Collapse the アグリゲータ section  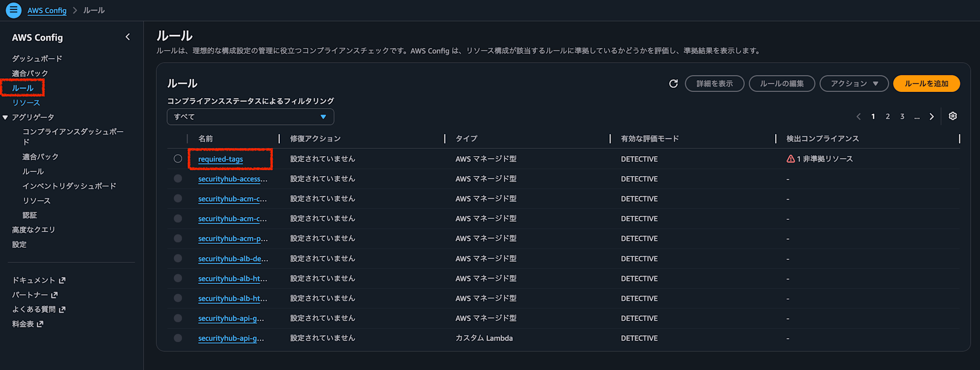5,117
